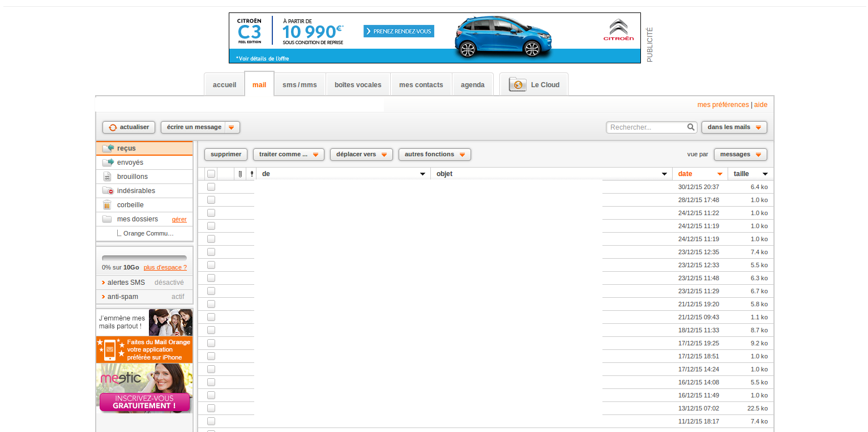The width and height of the screenshot is (868, 432).
Task: Expand the 'déplacer vers' dropdown
Action: [x=361, y=155]
